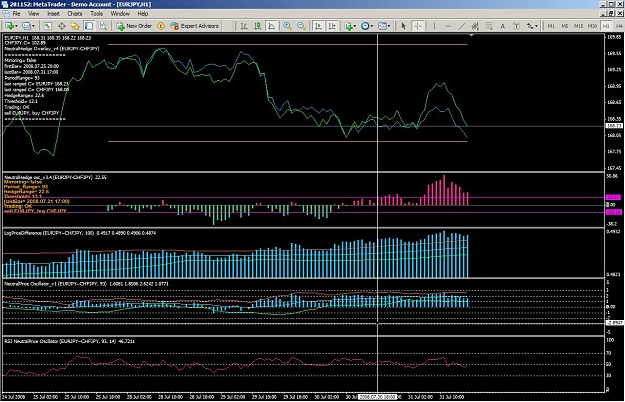The height and width of the screenshot is (402, 625).
Task: Click the magenta threshold level price label
Action: [x=613, y=197]
